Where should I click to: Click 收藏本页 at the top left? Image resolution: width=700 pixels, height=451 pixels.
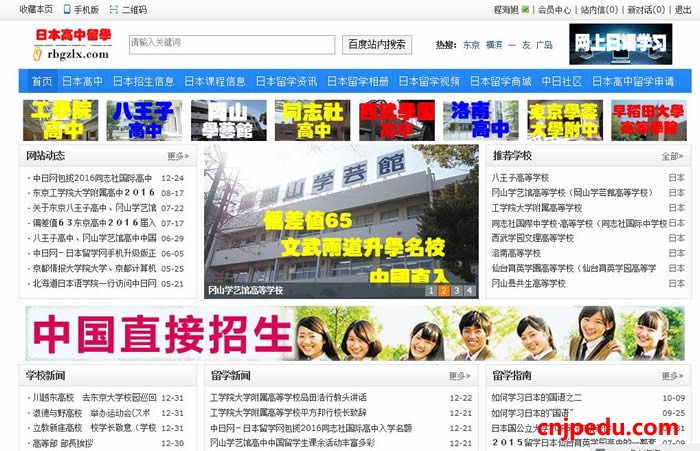pos(36,9)
